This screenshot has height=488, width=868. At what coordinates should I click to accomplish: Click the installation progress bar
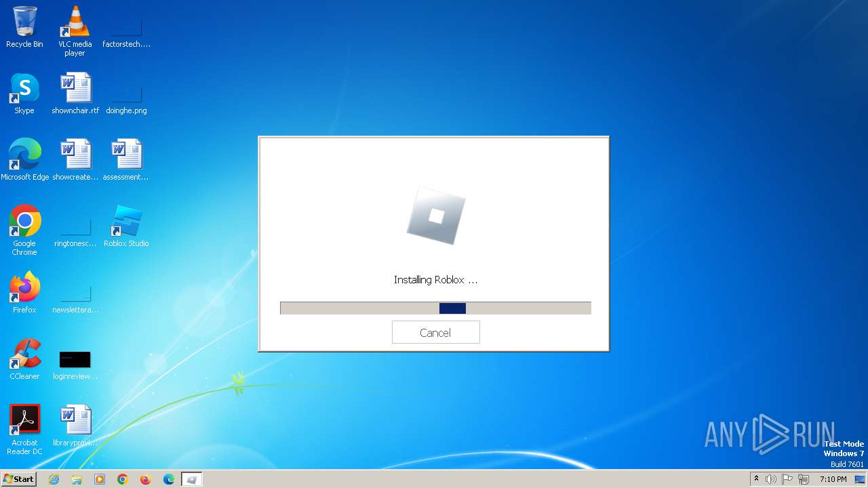tap(435, 308)
